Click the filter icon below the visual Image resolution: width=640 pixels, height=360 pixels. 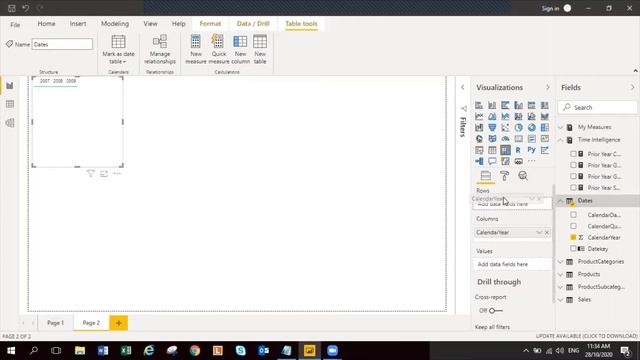click(x=91, y=174)
